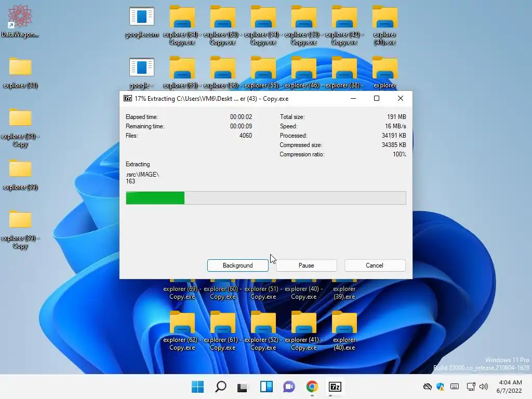
Task: Click the explorer (51) - Copy.exe label
Action: pyautogui.click(x=263, y=292)
